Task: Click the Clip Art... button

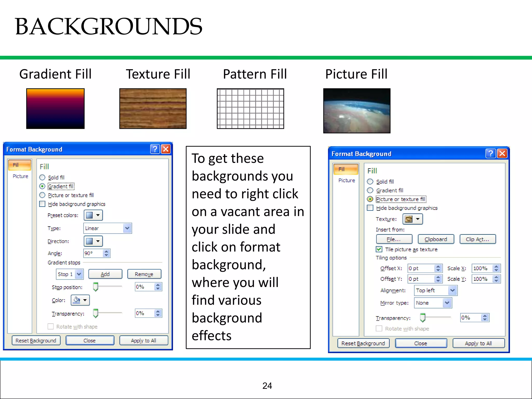Action: [x=477, y=239]
